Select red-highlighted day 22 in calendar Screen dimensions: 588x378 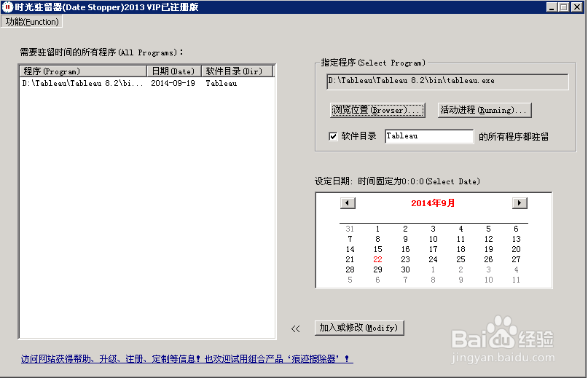[377, 259]
